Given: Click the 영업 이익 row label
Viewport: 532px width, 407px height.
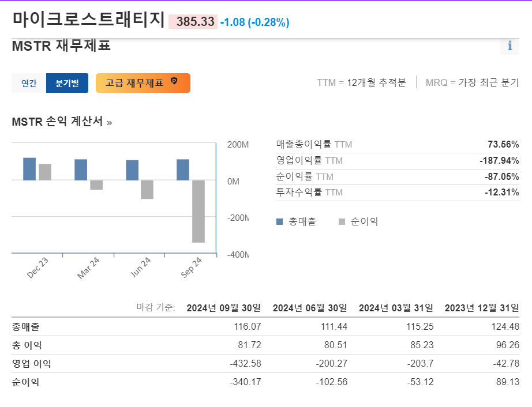Looking at the screenshot, I should [x=31, y=364].
